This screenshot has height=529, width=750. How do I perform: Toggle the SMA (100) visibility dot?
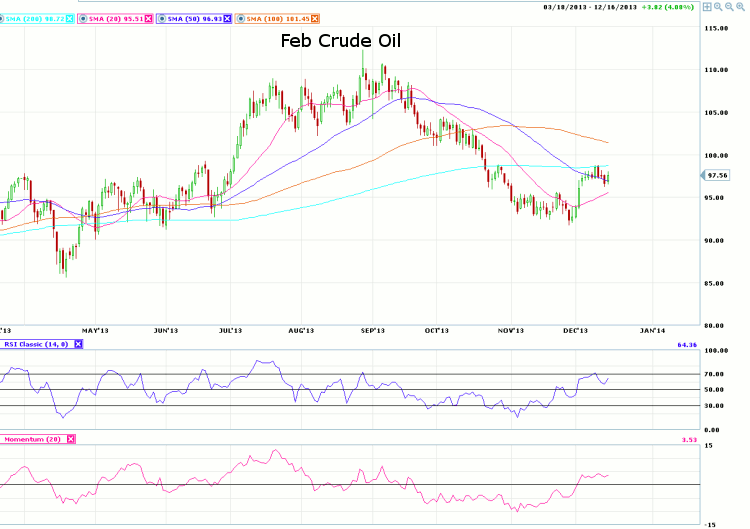click(240, 19)
